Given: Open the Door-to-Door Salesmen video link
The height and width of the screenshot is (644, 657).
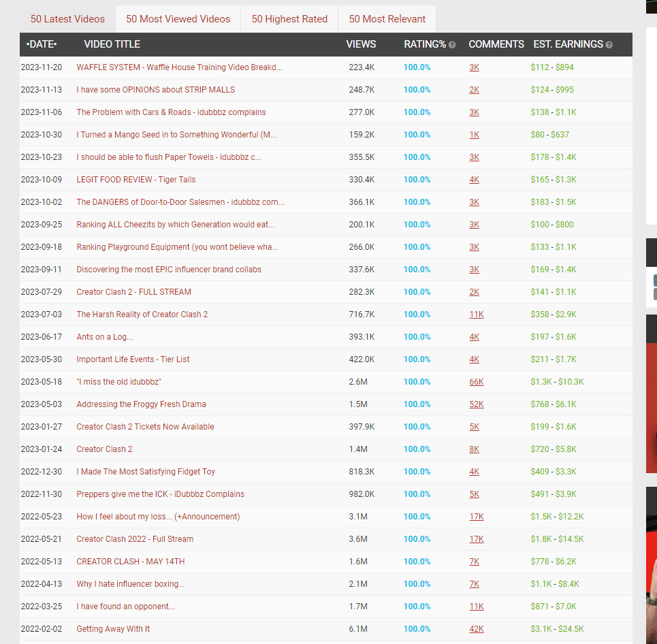Looking at the screenshot, I should (180, 202).
